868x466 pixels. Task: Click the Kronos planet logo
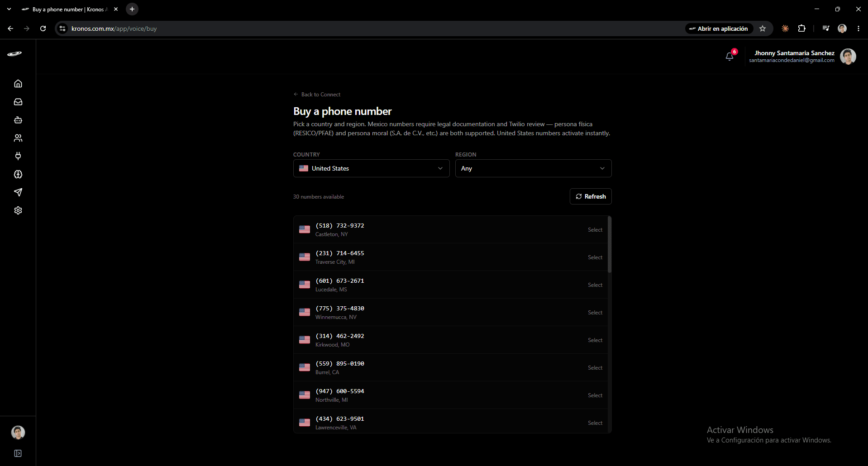(14, 54)
